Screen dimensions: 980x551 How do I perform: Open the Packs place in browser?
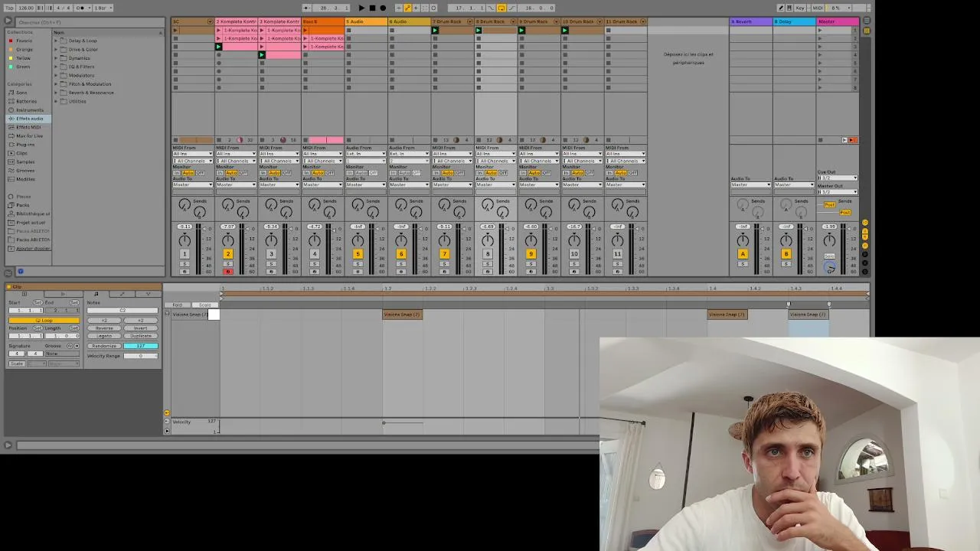(22, 205)
